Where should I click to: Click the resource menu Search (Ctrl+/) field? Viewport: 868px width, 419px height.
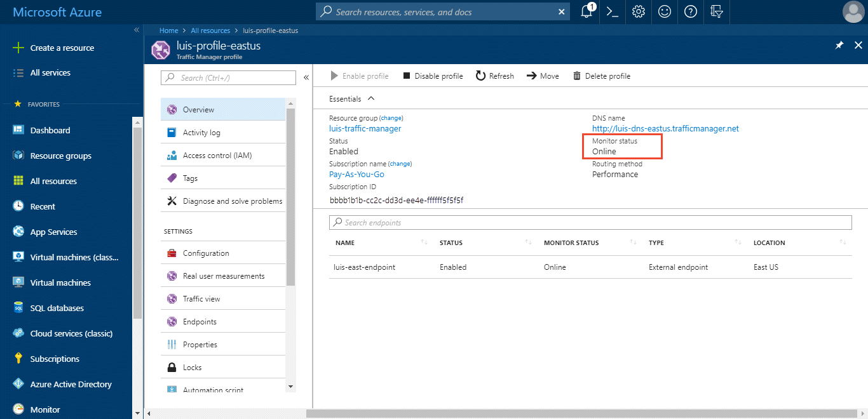[x=228, y=77]
